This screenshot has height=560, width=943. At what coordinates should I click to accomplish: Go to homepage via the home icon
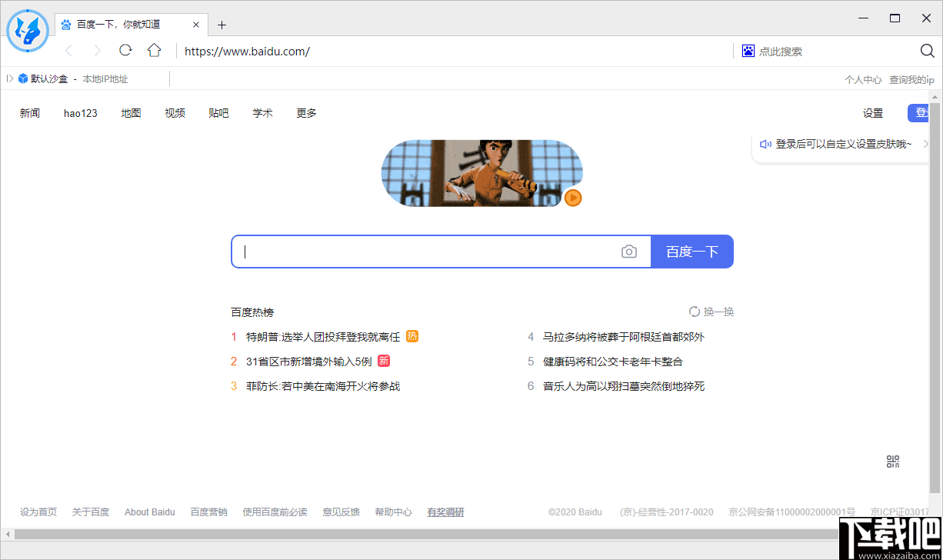(x=154, y=50)
